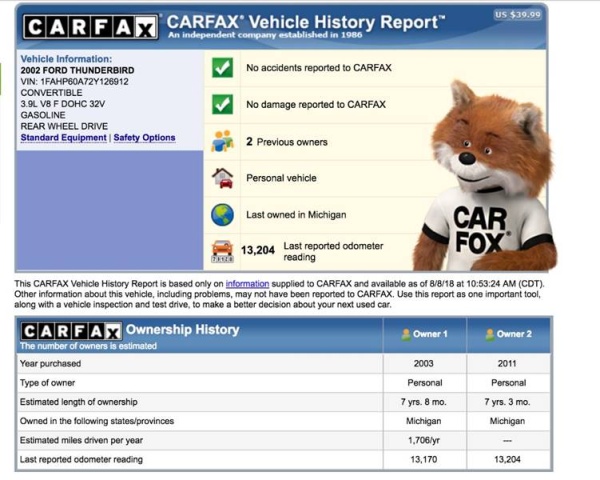The width and height of the screenshot is (600, 480).
Task: Click the Owner 1 person icon
Action: coord(405,334)
